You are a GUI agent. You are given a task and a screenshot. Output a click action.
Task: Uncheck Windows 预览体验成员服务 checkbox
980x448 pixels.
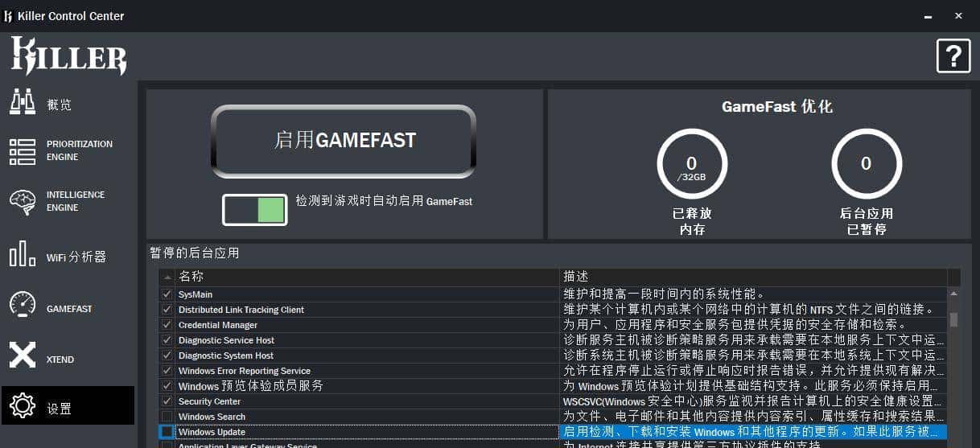coord(167,386)
